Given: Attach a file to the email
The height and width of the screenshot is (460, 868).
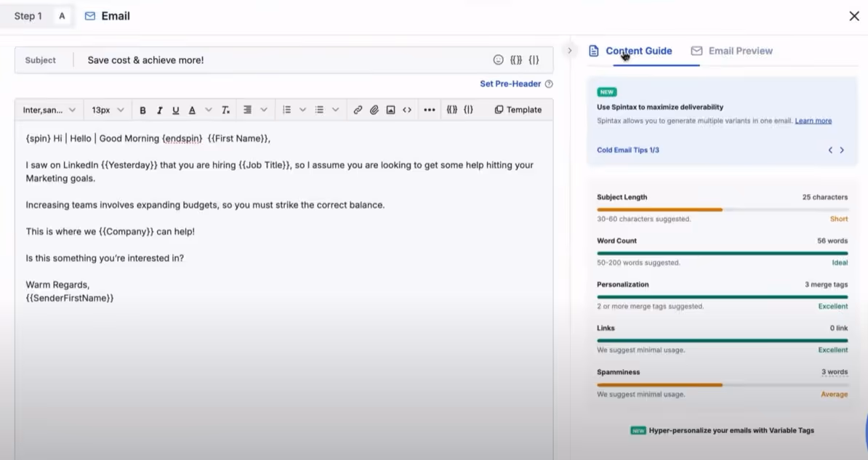Looking at the screenshot, I should 374,109.
